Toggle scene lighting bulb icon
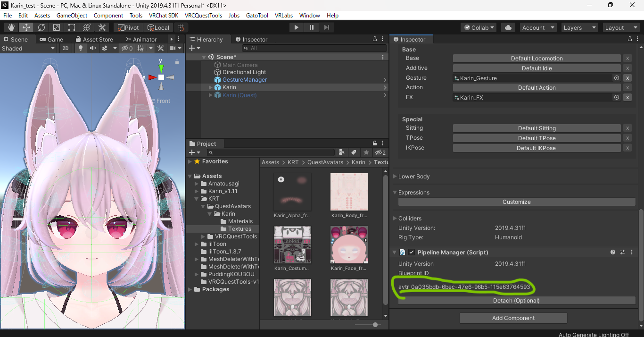 (x=81, y=48)
